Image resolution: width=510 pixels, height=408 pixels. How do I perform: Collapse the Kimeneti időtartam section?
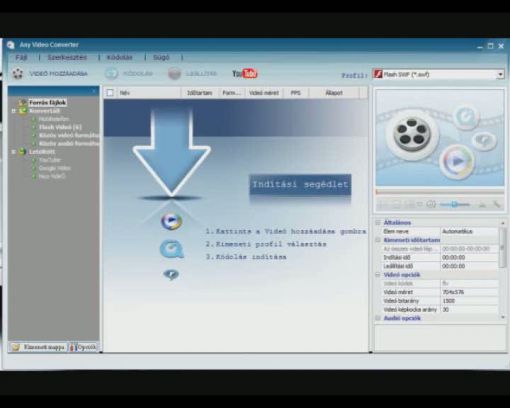coord(378,240)
